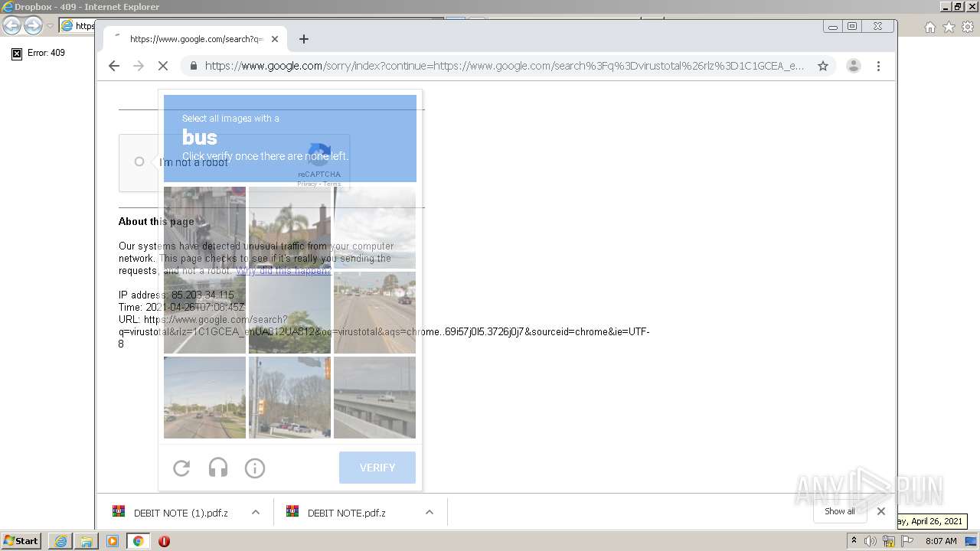The height and width of the screenshot is (551, 980).
Task: Open Internet Explorer from the taskbar
Action: [60, 541]
